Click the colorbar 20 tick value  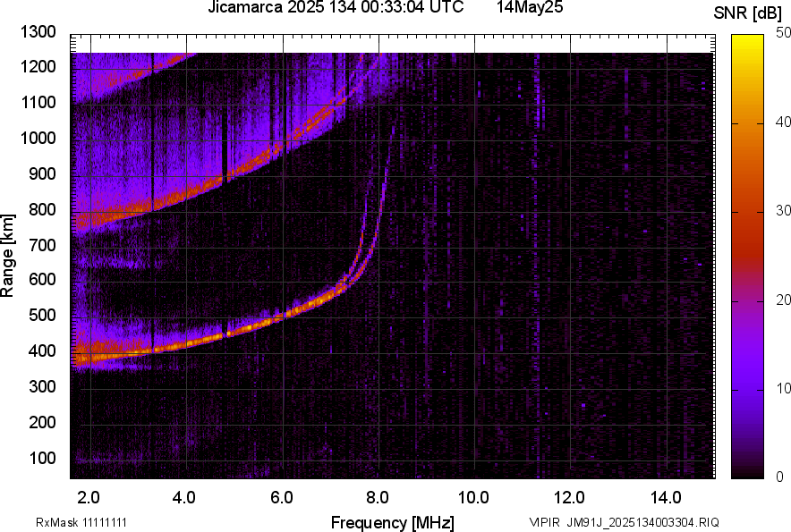(784, 300)
